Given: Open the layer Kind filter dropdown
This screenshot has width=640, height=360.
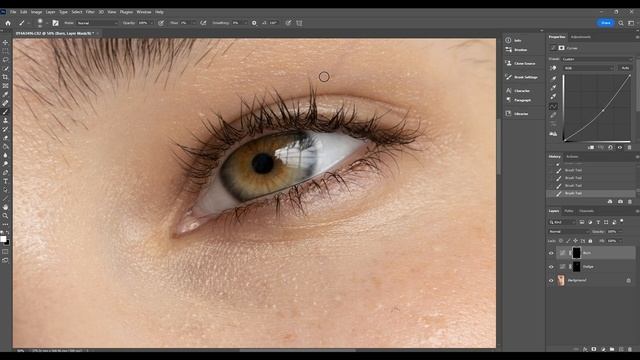Looking at the screenshot, I should [x=562, y=222].
